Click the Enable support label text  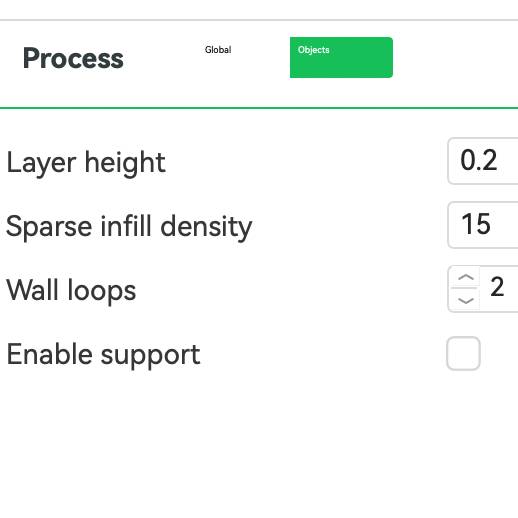point(103,355)
